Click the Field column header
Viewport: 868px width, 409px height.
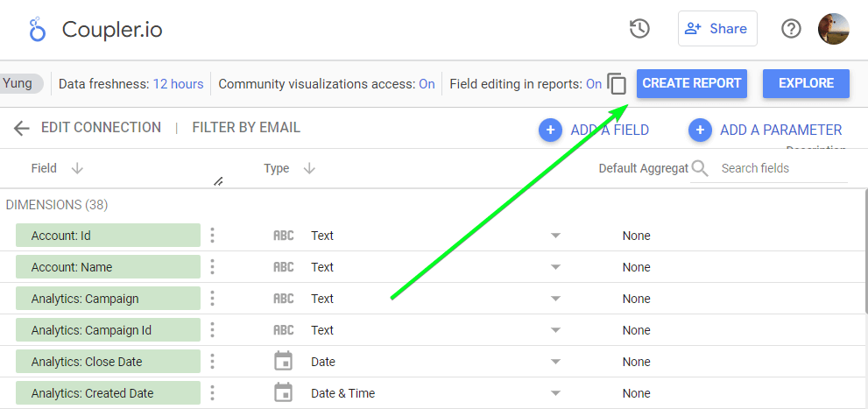click(44, 168)
